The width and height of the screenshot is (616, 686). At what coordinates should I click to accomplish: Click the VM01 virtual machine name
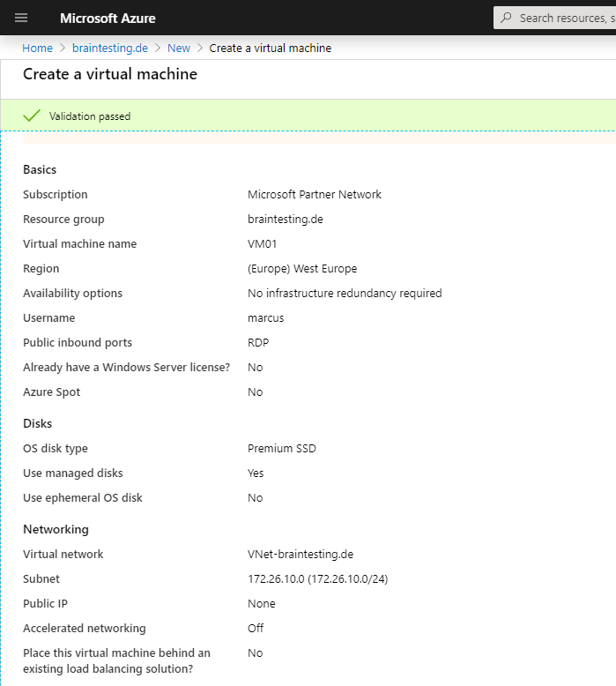pyautogui.click(x=263, y=243)
